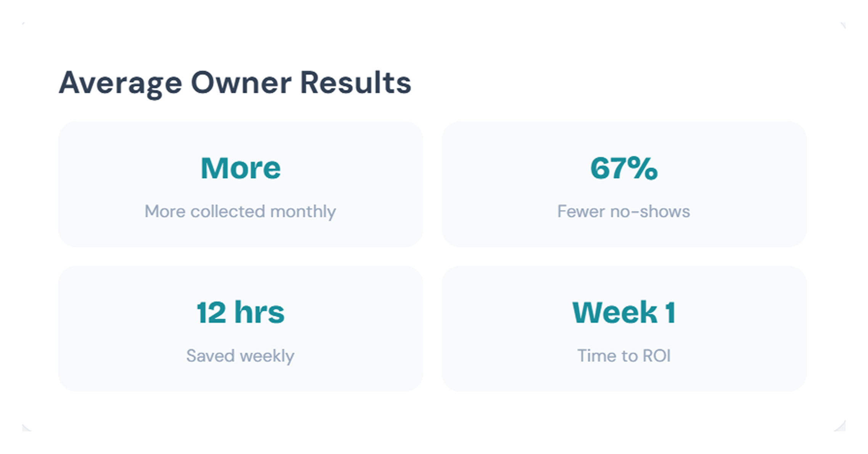Select the "Fewer no-shows" caption

click(623, 211)
